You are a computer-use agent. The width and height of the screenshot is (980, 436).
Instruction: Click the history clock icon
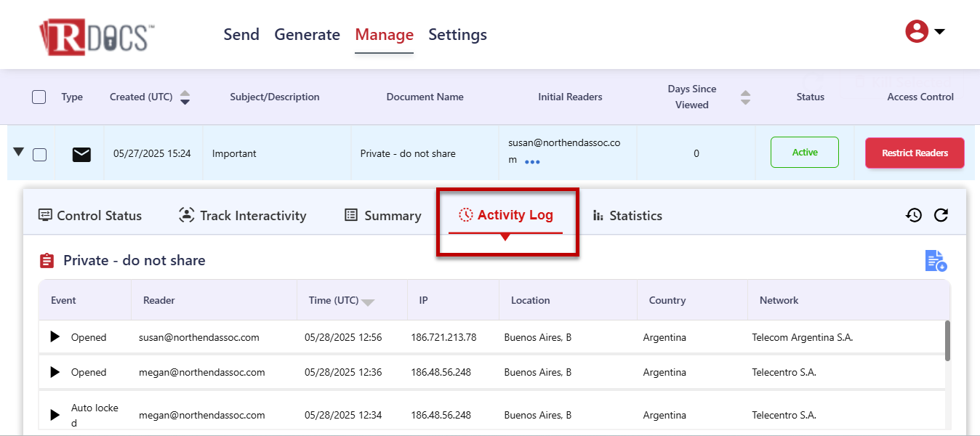coord(914,215)
